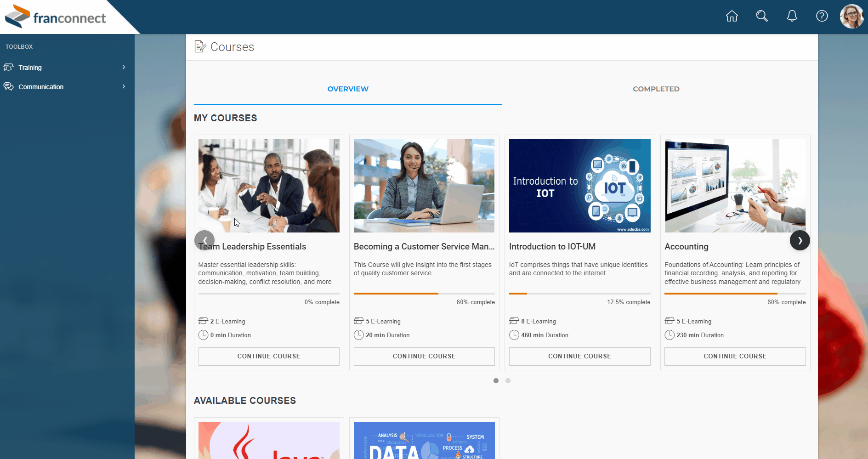Image resolution: width=868 pixels, height=459 pixels.
Task: Switch to the Completed tab
Action: (x=656, y=89)
